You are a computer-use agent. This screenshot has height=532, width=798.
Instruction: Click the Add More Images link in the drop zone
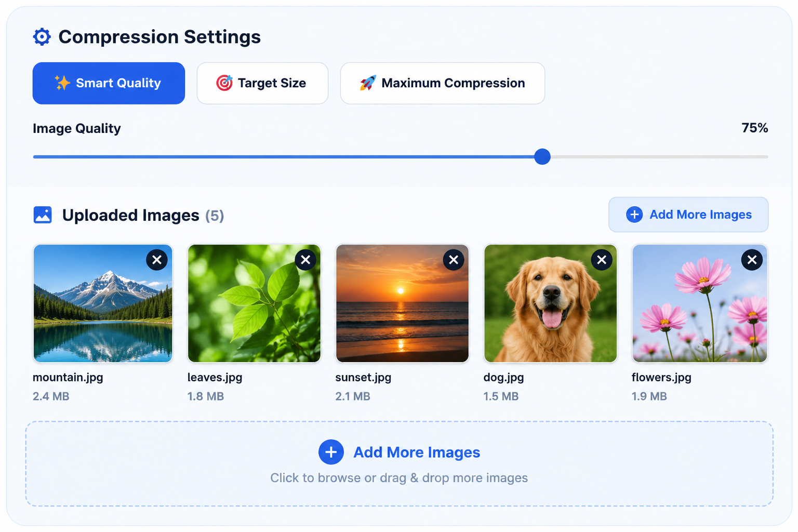coord(417,453)
